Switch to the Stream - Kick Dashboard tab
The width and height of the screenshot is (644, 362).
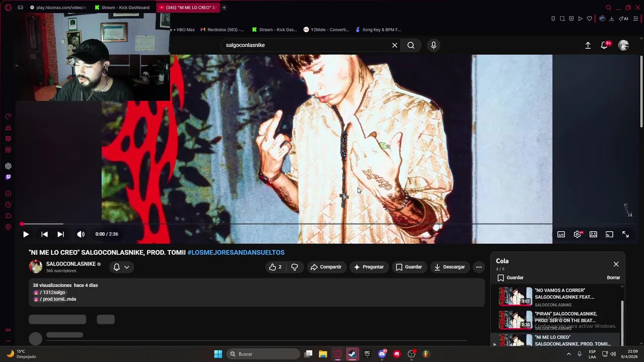click(x=122, y=8)
